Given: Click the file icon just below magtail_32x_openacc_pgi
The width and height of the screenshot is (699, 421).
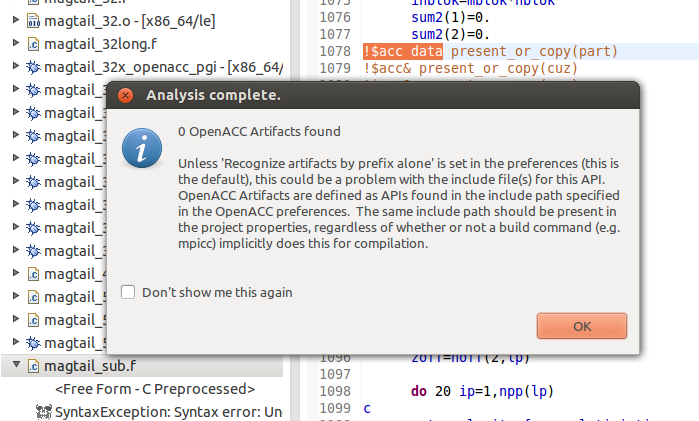Looking at the screenshot, I should tap(33, 90).
